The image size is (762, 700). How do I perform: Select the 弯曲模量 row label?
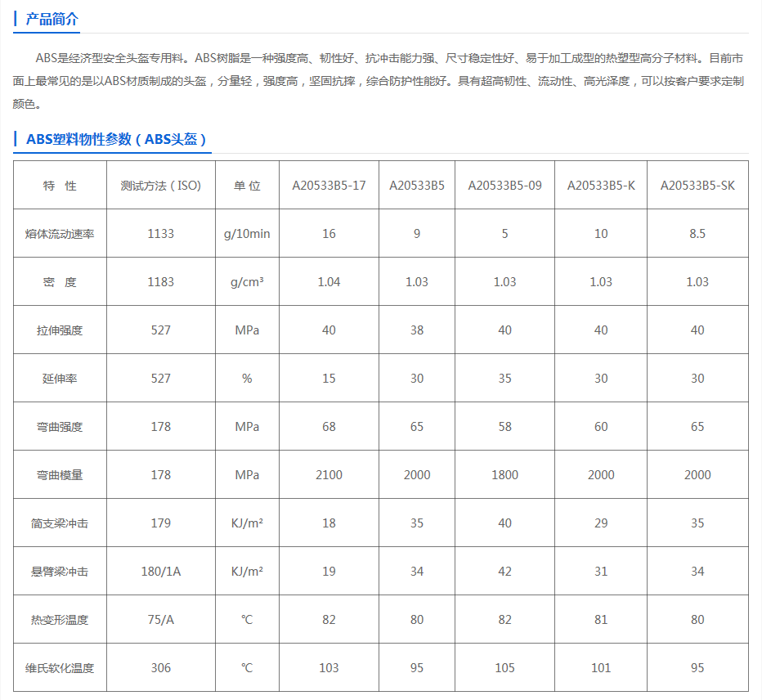60,475
